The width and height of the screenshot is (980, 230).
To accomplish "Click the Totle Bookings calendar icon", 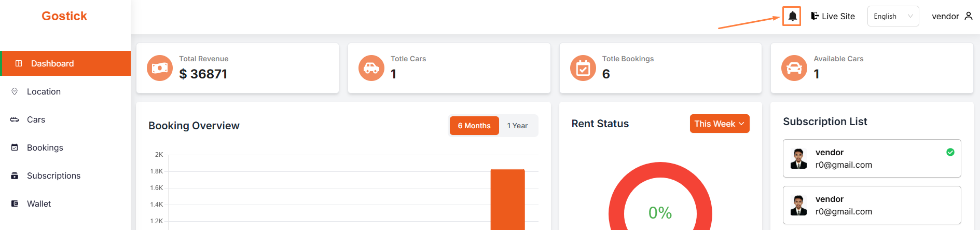I will click(x=583, y=68).
